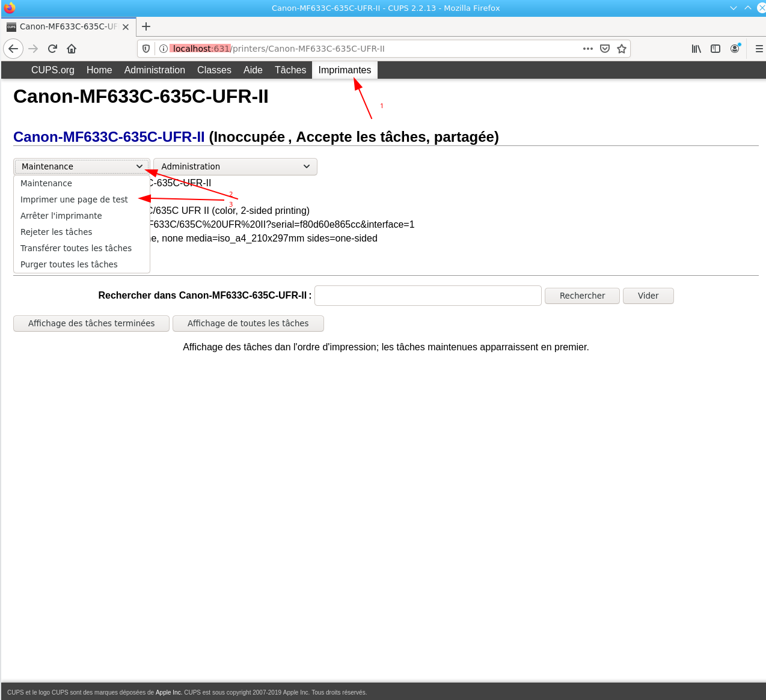Click the window minimize chevron in title bar
766x700 pixels.
(x=734, y=8)
